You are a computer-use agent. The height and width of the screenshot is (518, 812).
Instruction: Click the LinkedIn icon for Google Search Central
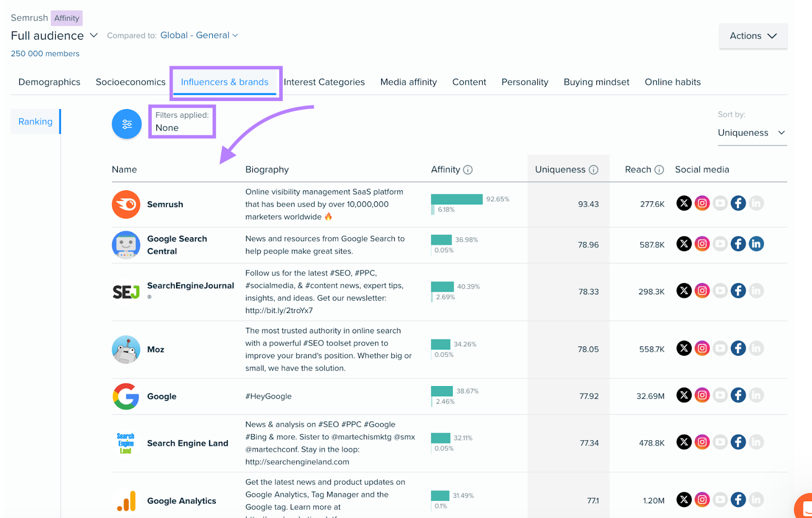click(756, 244)
